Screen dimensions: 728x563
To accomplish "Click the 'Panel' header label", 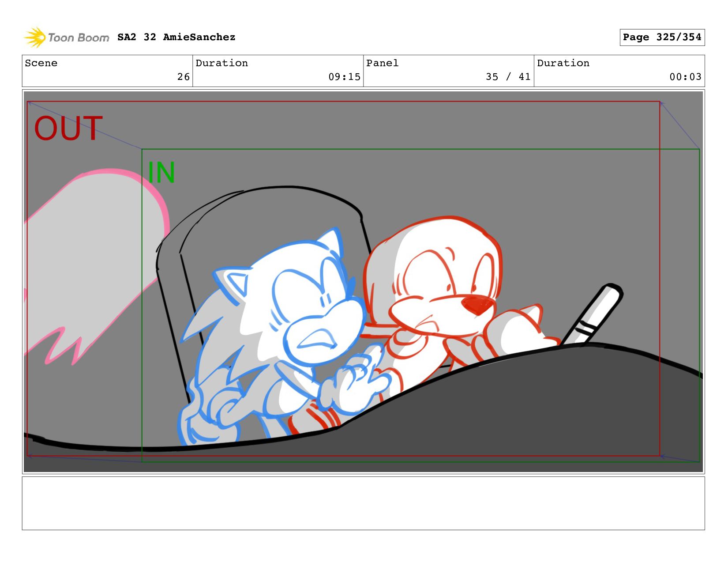I will coord(382,63).
